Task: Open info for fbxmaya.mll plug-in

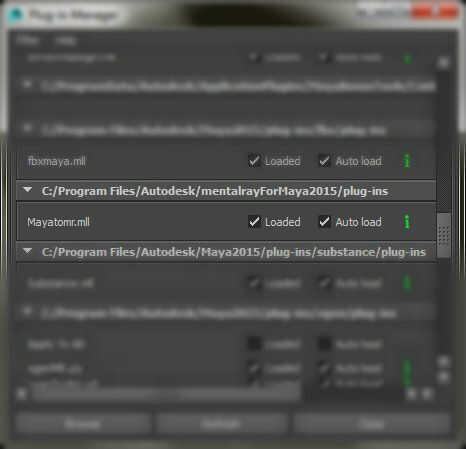Action: (407, 161)
